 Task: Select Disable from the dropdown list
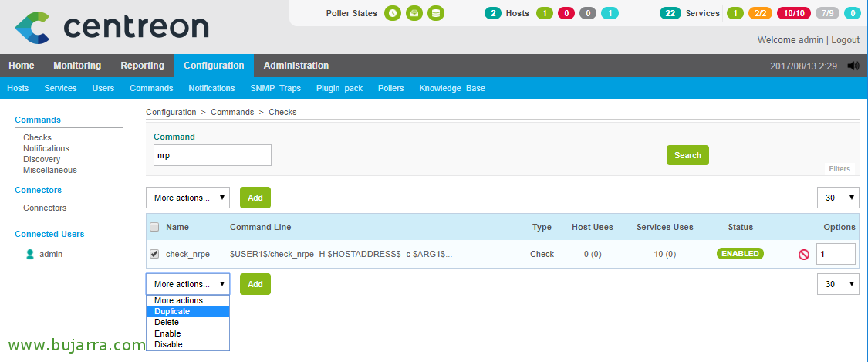[187, 344]
